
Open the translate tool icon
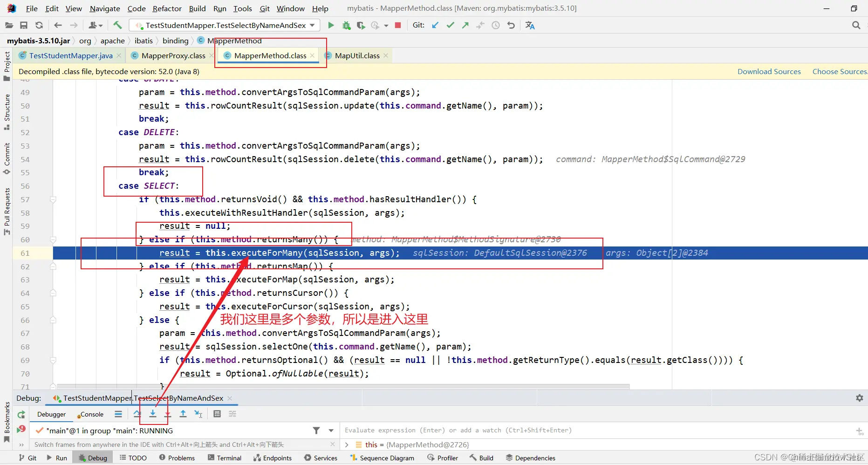coord(530,25)
